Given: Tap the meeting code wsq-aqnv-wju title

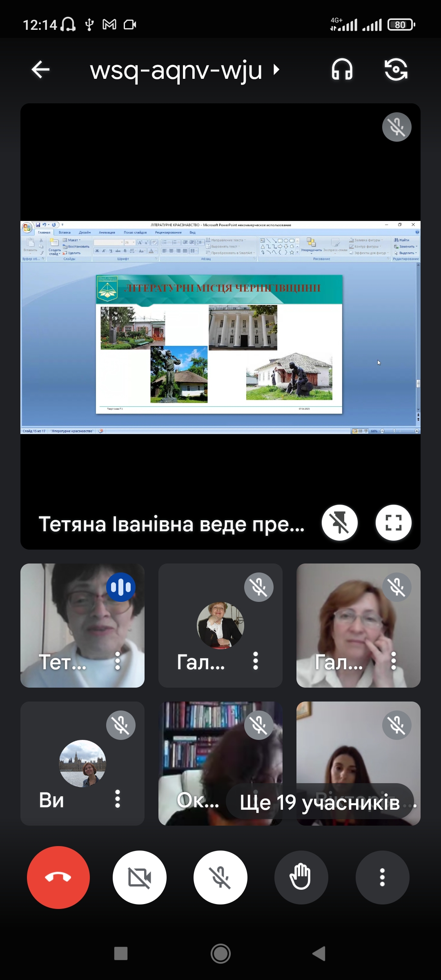Looking at the screenshot, I should click(x=176, y=70).
